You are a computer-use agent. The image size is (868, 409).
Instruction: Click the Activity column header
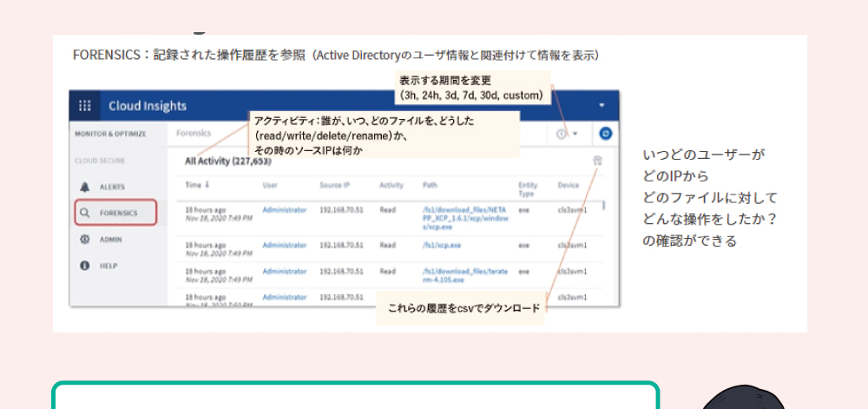pos(391,185)
